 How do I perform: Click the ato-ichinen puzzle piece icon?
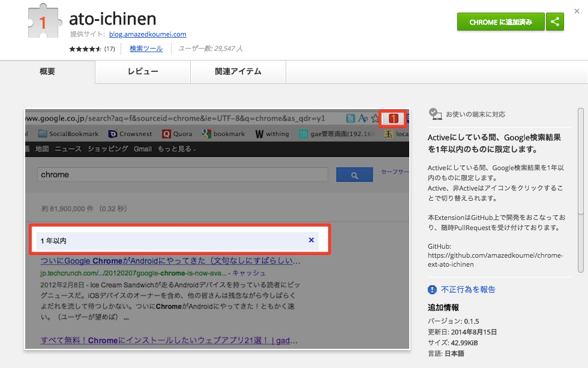pos(44,21)
